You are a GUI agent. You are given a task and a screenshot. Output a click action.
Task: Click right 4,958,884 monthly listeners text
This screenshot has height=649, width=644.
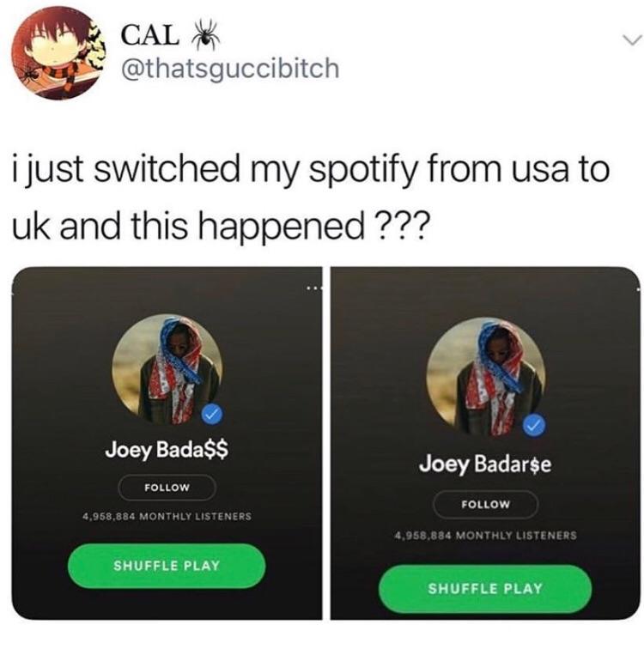[x=485, y=535]
